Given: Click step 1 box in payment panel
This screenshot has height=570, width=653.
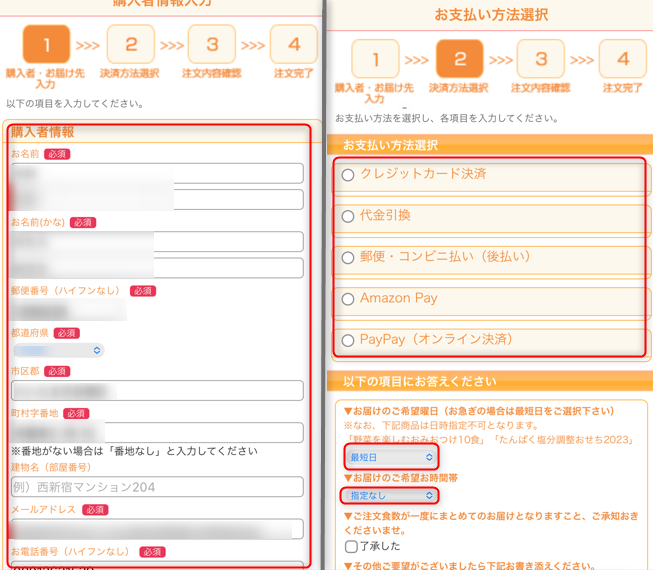Looking at the screenshot, I should pos(375,59).
